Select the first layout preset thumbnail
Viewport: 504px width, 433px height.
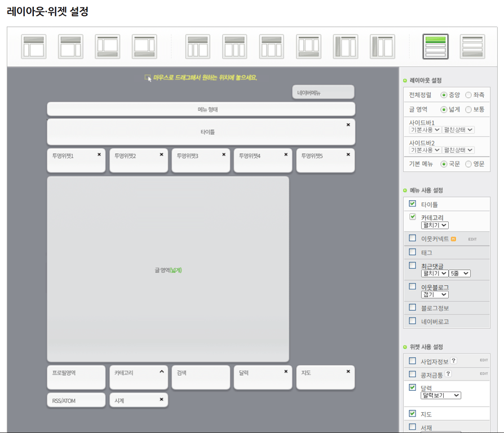point(34,47)
